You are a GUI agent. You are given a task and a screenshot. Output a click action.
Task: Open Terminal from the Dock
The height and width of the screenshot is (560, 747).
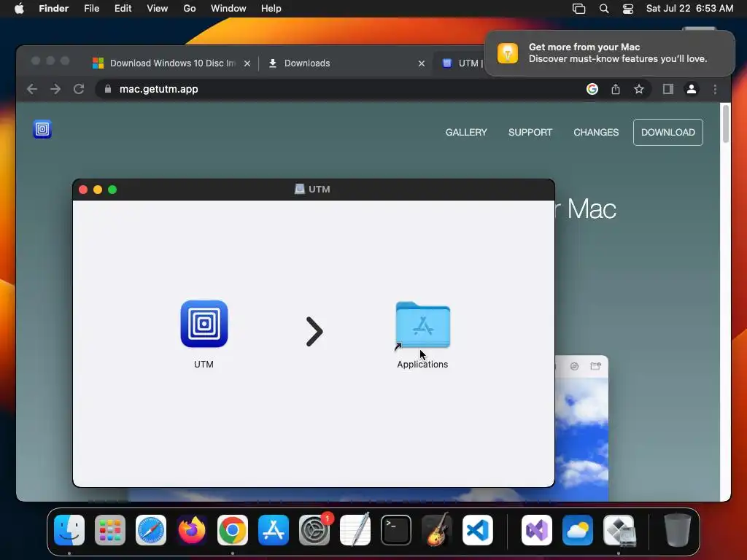(x=396, y=530)
